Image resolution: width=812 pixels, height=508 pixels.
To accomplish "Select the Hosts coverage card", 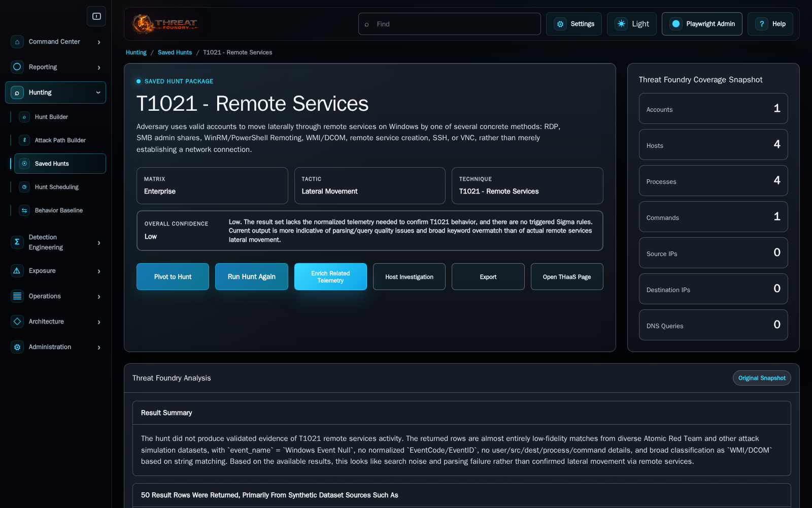I will [713, 145].
